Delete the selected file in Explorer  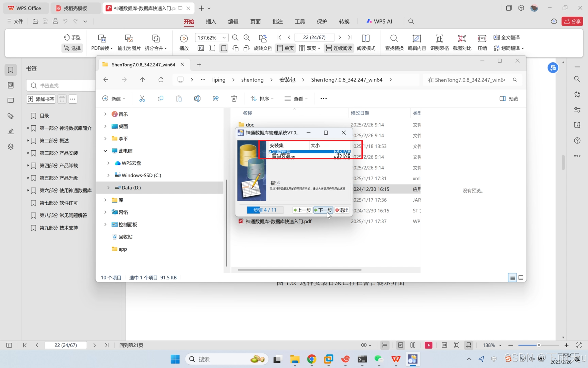234,98
